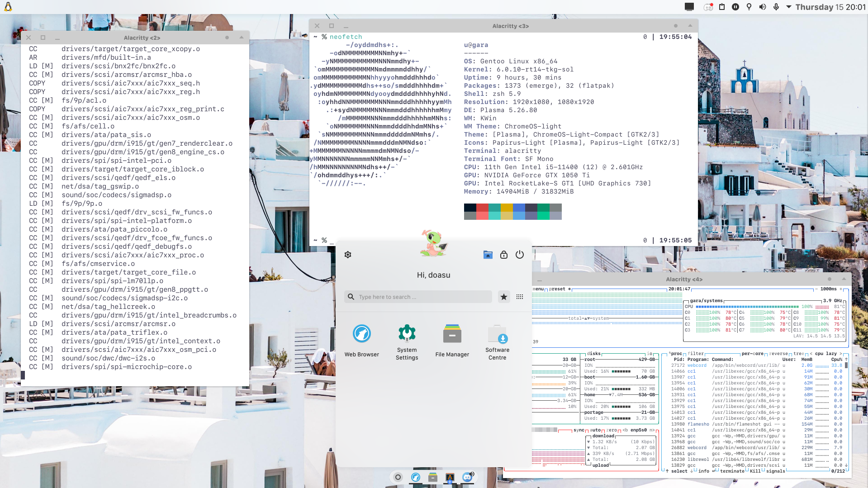The width and height of the screenshot is (868, 488).
Task: Toggle reverse sorting in btop
Action: (778, 354)
